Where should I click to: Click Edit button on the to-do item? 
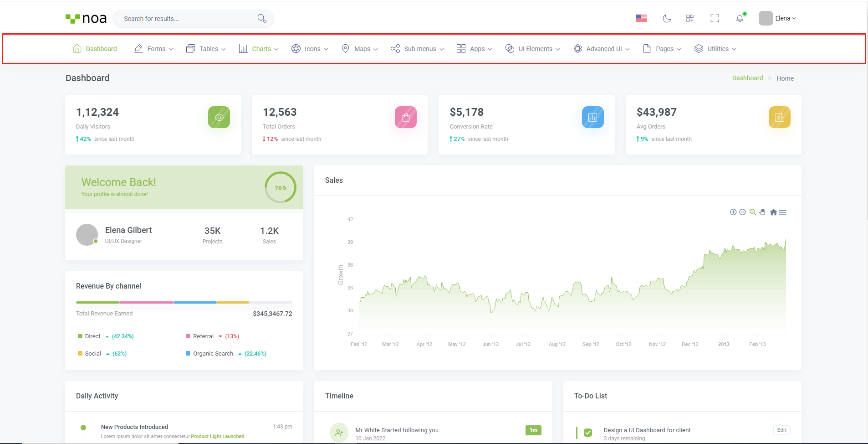(781, 430)
